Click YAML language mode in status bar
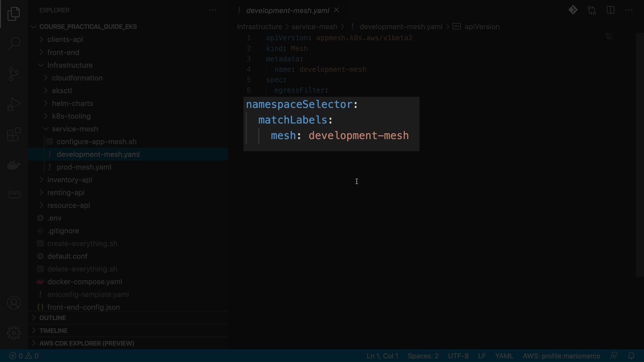 point(504,356)
